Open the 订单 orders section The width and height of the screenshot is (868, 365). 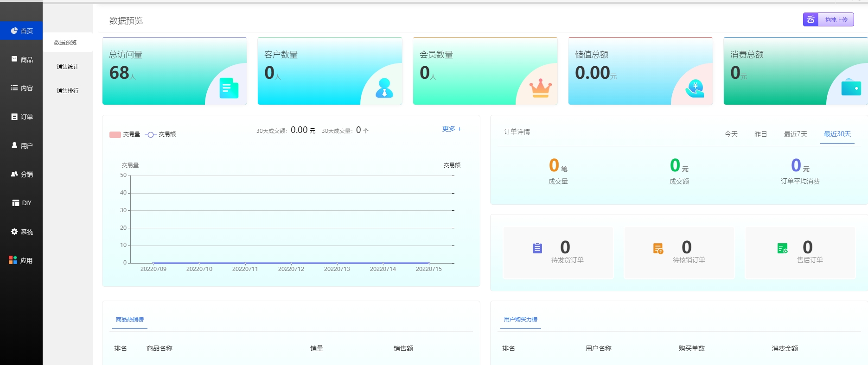(21, 117)
